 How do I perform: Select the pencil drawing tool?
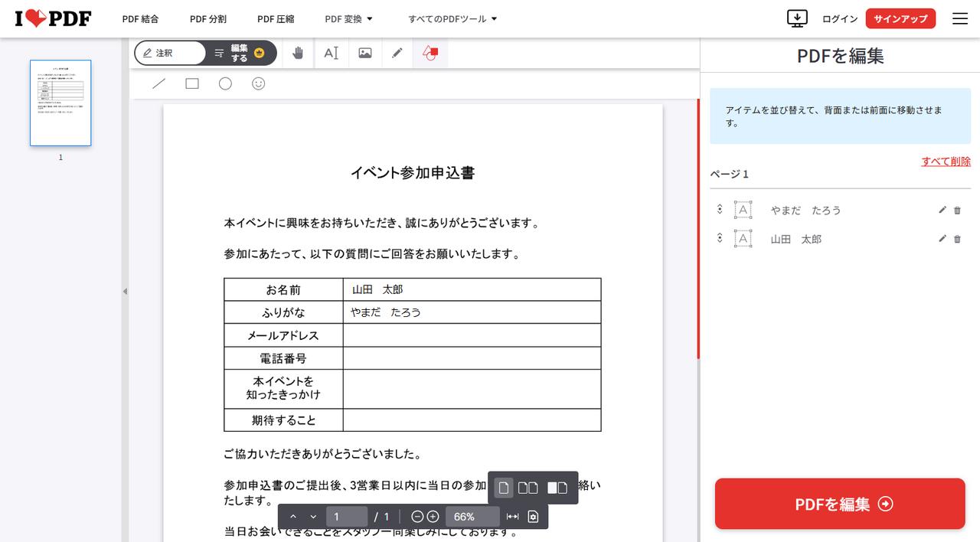397,53
